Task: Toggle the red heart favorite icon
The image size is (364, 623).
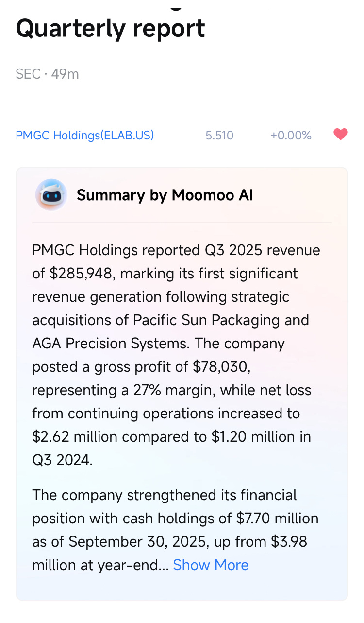Action: click(x=341, y=134)
